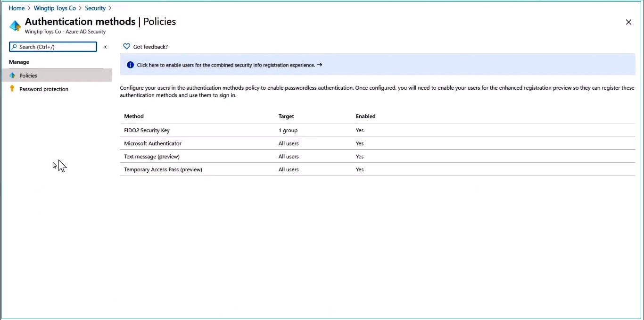
Task: Open FIDO2 Security Key method
Action: pos(147,130)
